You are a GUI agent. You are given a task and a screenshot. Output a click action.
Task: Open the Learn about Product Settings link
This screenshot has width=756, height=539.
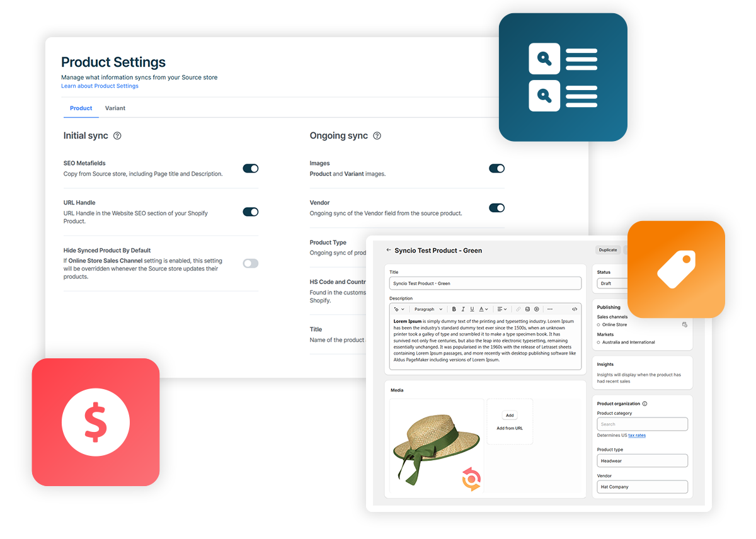point(100,86)
